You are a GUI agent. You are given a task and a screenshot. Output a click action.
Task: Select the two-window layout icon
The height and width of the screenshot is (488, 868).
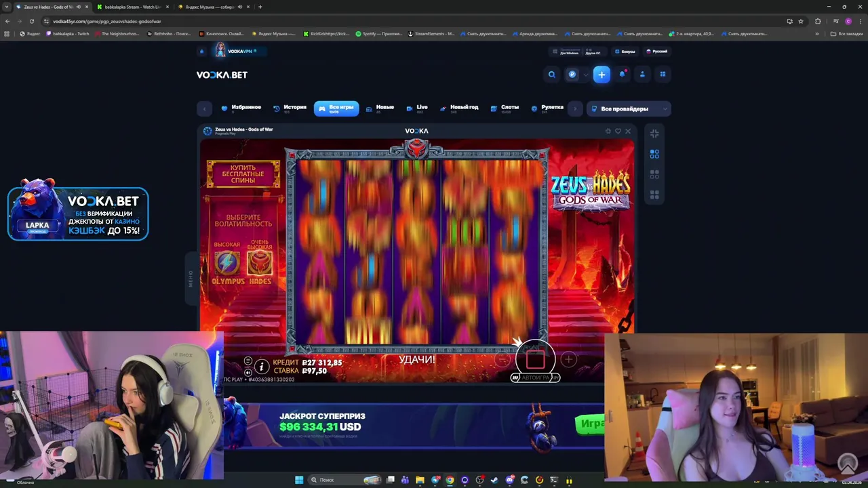click(x=654, y=174)
